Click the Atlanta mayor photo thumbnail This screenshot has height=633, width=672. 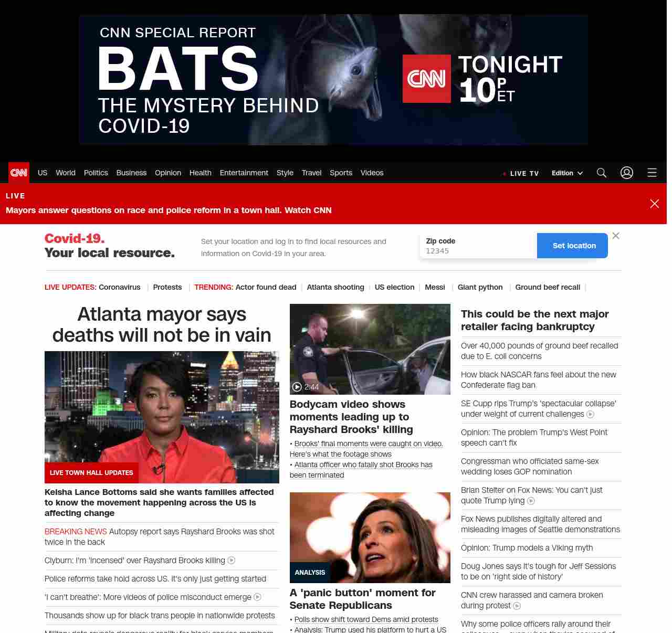(162, 417)
